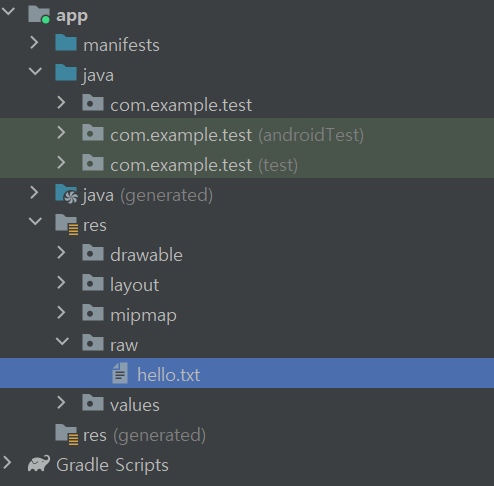Expand com.example.test (androidTest) package
The image size is (494, 486).
(x=61, y=133)
